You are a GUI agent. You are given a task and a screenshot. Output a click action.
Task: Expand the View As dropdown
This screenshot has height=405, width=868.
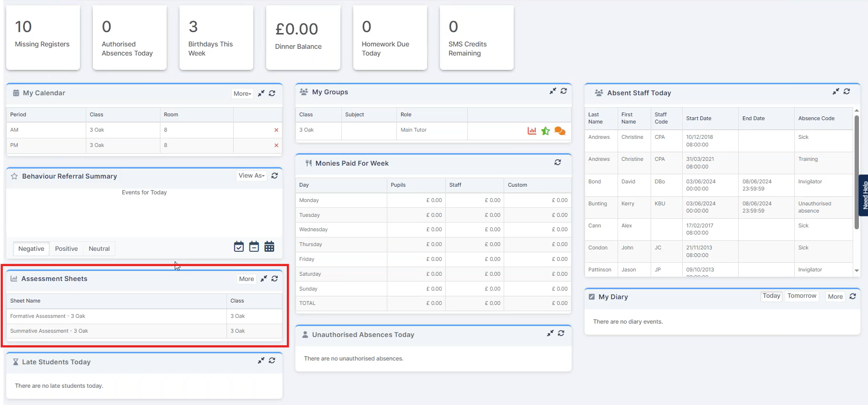(252, 176)
